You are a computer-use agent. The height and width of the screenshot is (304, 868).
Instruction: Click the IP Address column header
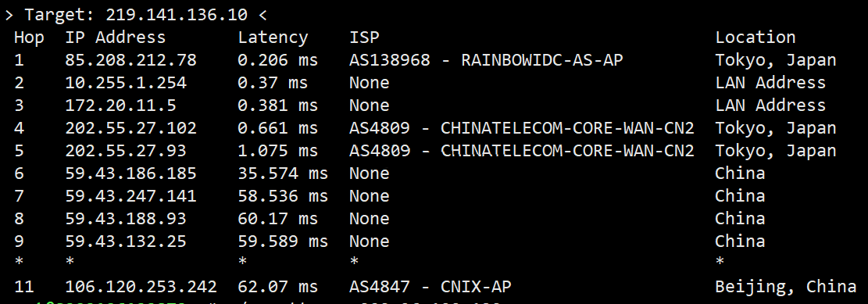coord(115,37)
